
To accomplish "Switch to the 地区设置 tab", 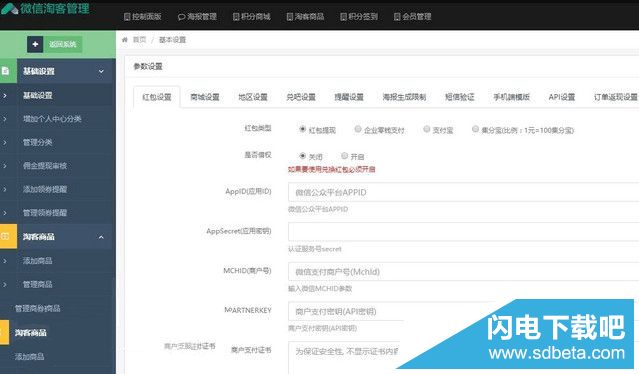I will pos(253,97).
